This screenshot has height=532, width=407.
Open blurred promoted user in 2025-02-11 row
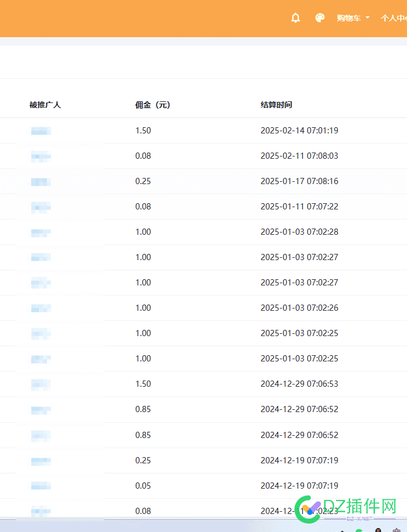click(x=41, y=157)
